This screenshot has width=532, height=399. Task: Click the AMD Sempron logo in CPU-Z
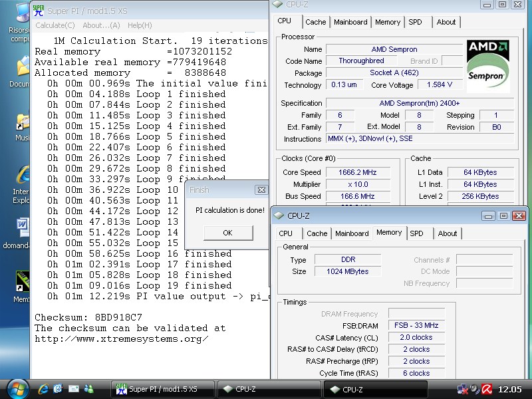pyautogui.click(x=488, y=66)
